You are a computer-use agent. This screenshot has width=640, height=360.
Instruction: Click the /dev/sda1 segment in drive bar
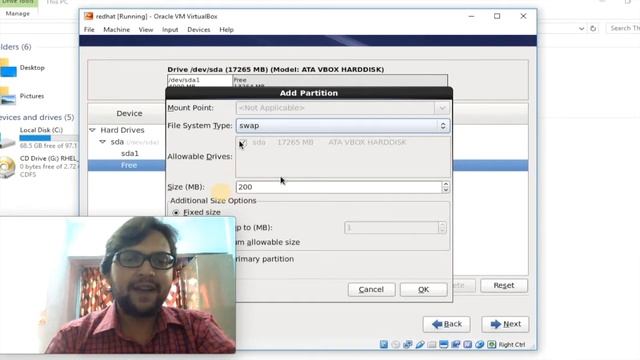(200, 81)
